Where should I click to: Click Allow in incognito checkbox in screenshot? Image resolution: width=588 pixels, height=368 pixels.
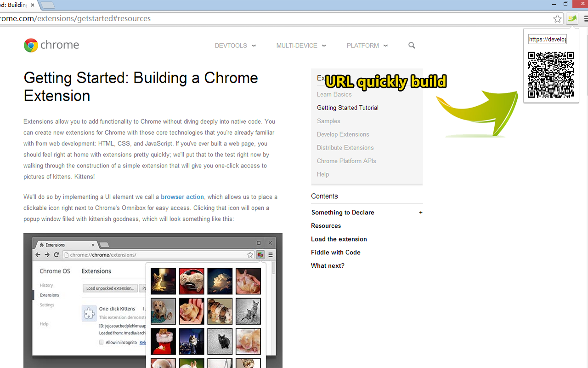pos(102,342)
